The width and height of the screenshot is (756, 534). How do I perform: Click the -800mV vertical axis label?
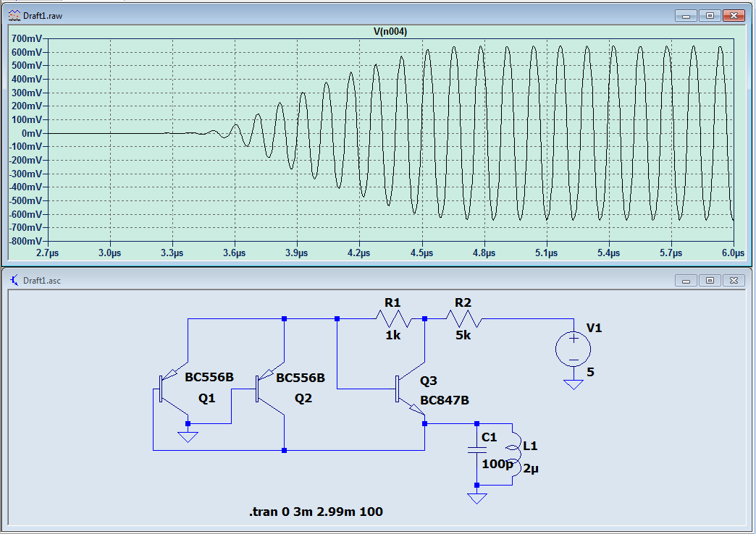coord(25,241)
